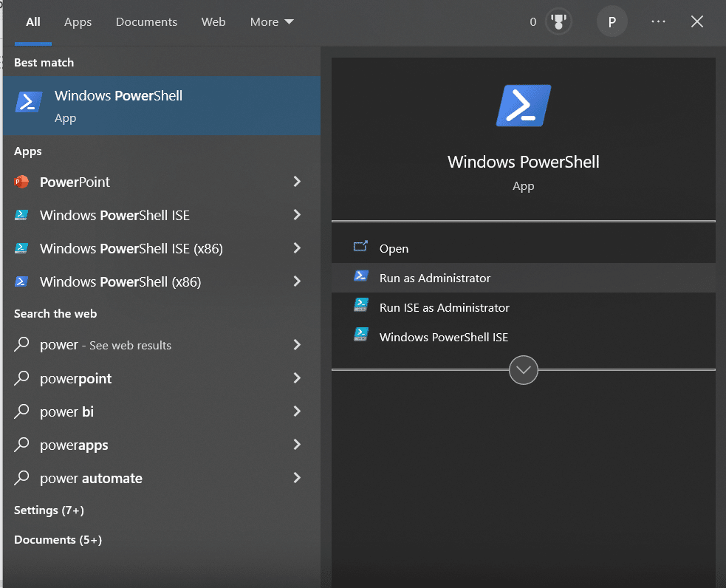
Task: Select Open in the preview pane
Action: (x=523, y=248)
